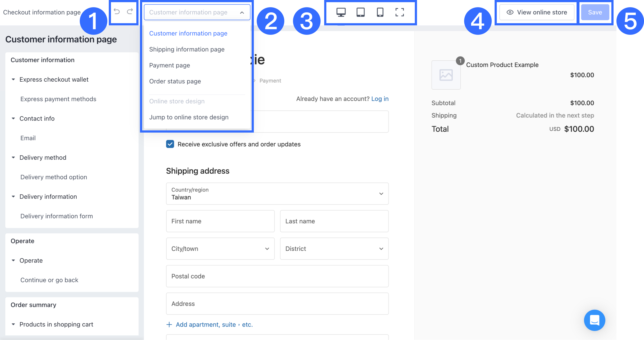Screen dimensions: 644x340
Task: Click the plus icon to add apartment
Action: pos(169,324)
